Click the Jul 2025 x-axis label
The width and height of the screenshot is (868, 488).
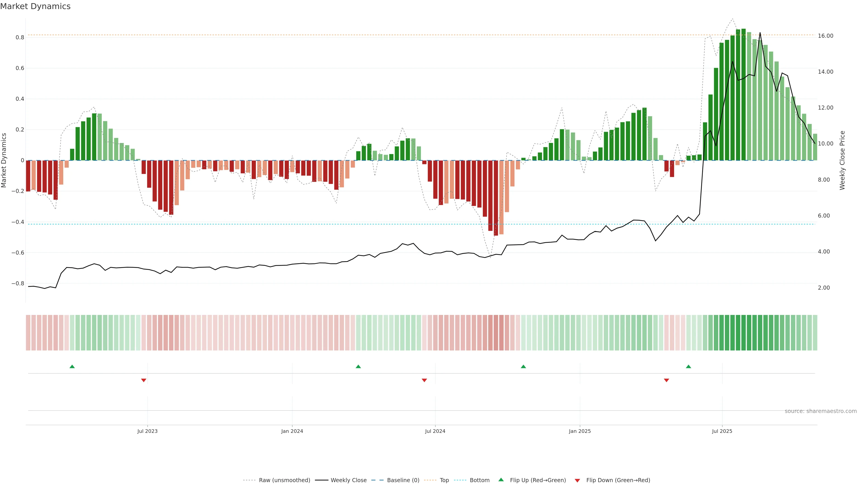tap(722, 431)
